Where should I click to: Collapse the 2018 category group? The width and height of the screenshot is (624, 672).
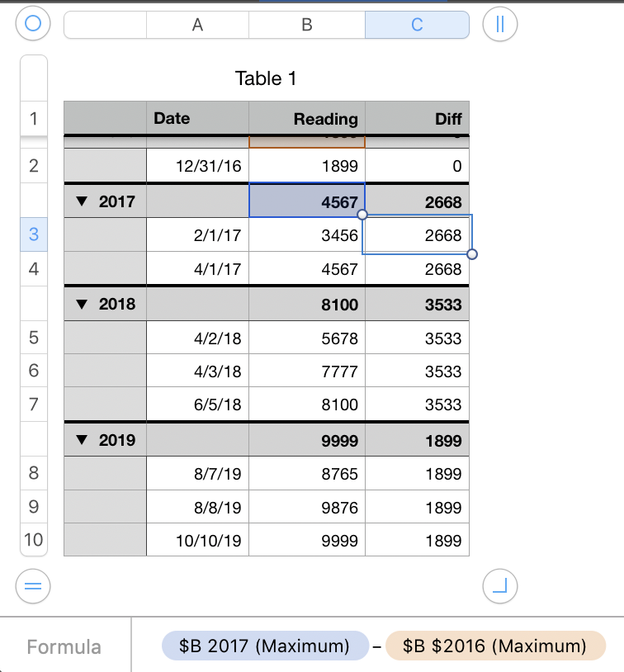81,304
